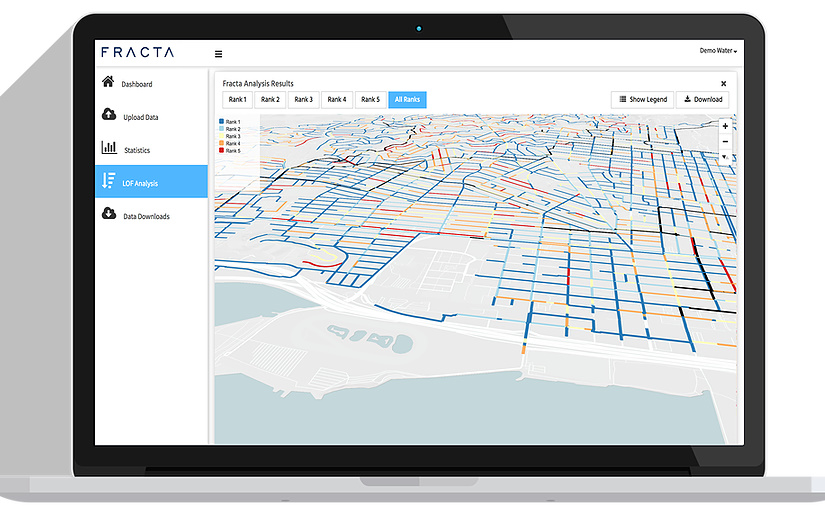Filter map by Rank 1 button
Viewport: 825px width, 510px height.
pyautogui.click(x=237, y=99)
